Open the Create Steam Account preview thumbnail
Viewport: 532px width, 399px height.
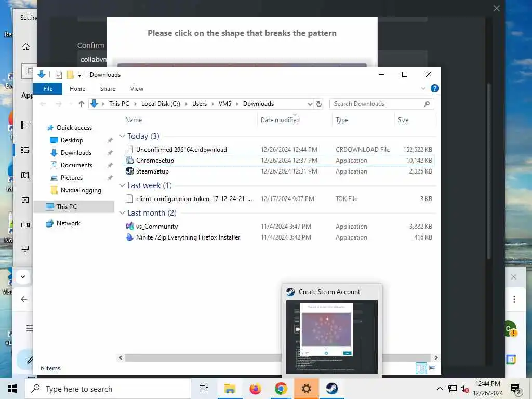[x=331, y=337]
